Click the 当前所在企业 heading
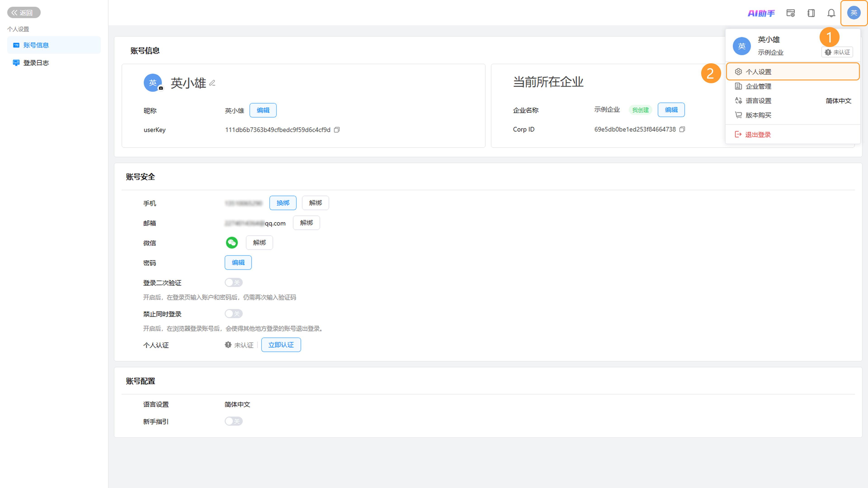The height and width of the screenshot is (488, 868). point(548,82)
